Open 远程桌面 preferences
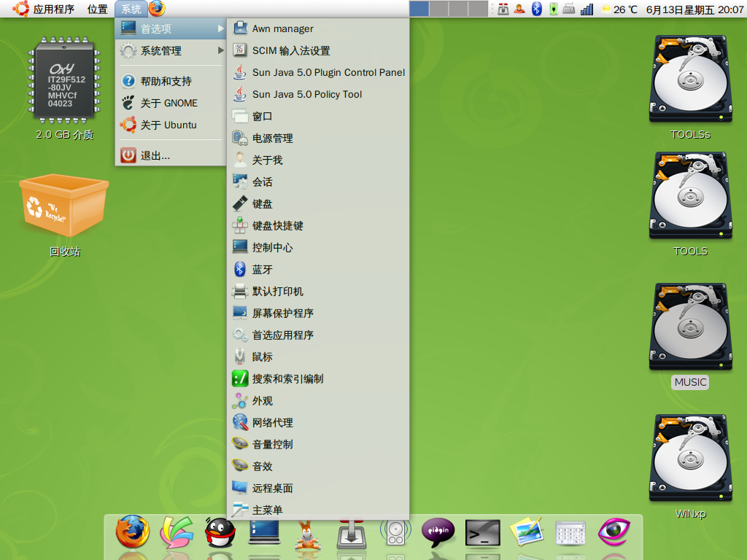 coord(318,489)
